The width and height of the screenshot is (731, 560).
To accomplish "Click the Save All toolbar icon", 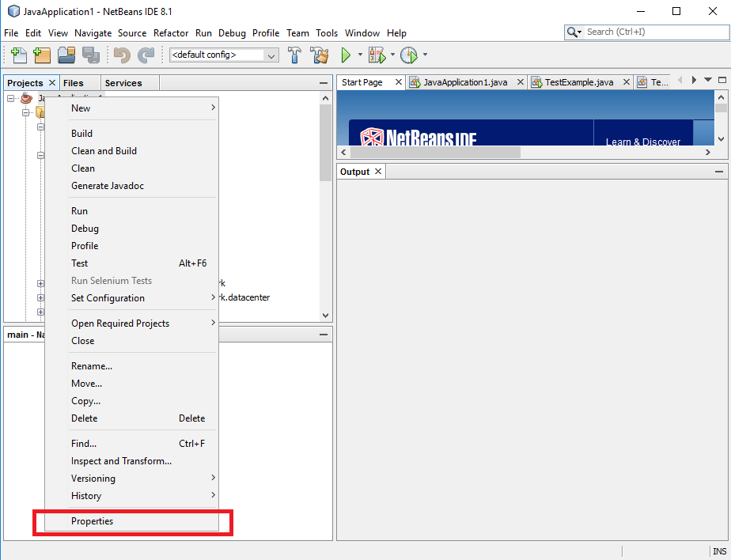I will click(x=91, y=55).
